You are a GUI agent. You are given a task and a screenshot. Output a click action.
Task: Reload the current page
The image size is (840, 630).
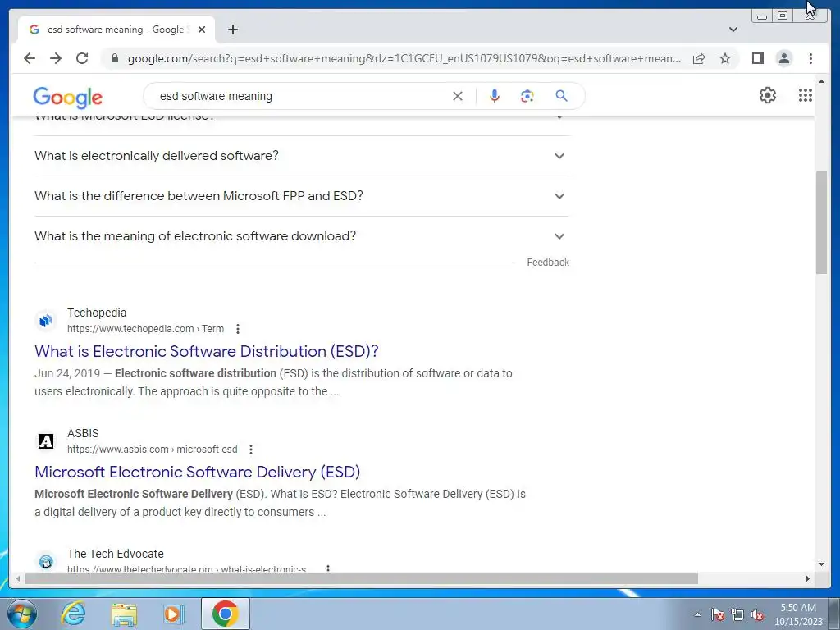click(x=82, y=58)
